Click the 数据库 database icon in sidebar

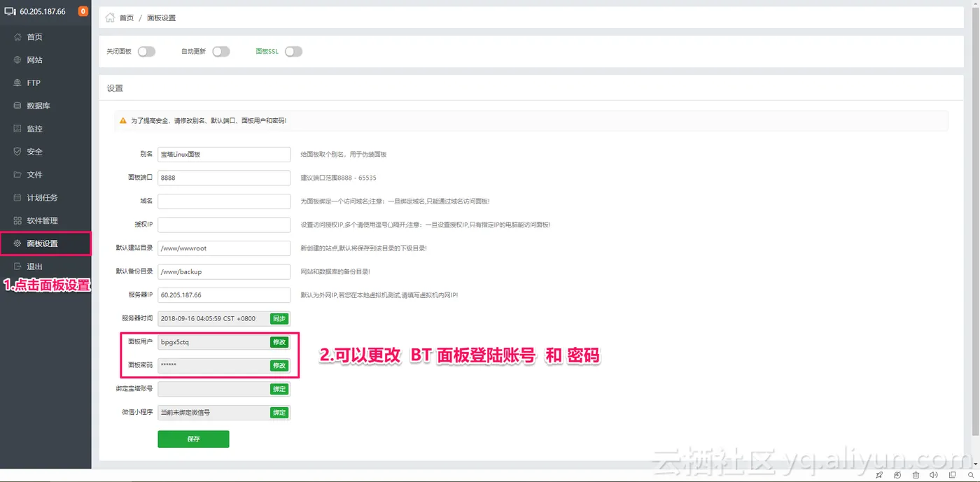(17, 106)
